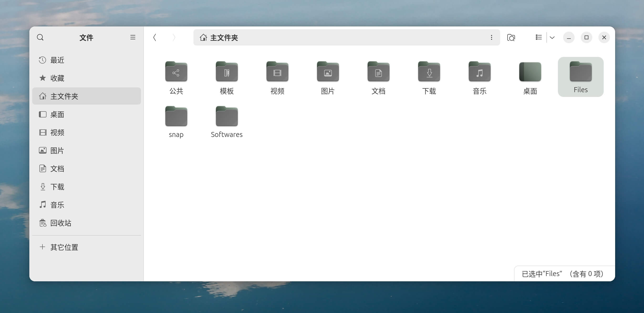Viewport: 644px width, 313px height.
Task: Click Videos (视频) sidebar entry
Action: click(57, 132)
